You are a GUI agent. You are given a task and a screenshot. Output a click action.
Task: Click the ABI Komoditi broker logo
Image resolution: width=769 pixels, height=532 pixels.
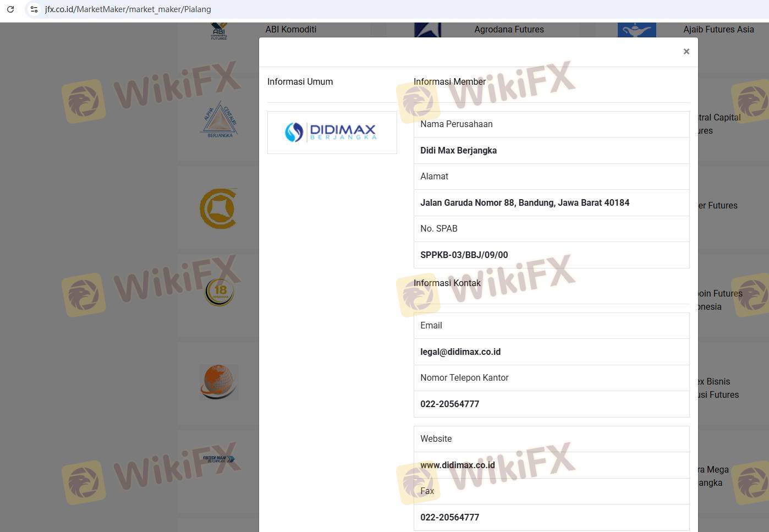(x=219, y=31)
